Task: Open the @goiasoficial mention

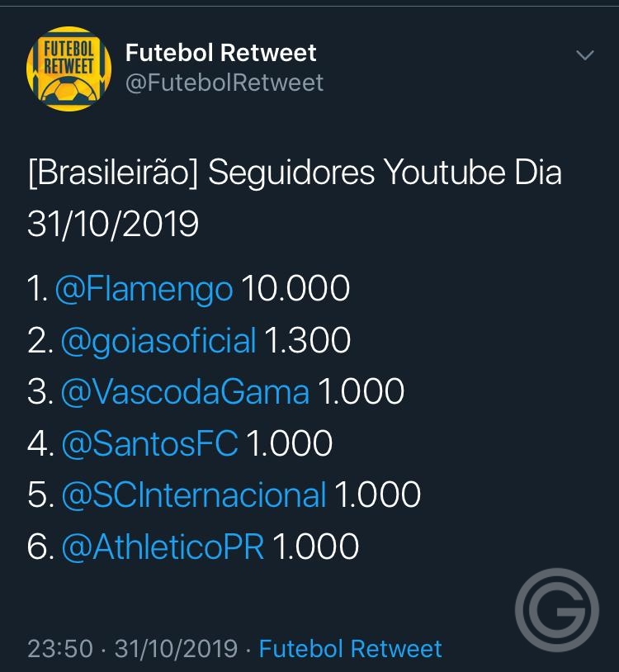Action: [158, 342]
